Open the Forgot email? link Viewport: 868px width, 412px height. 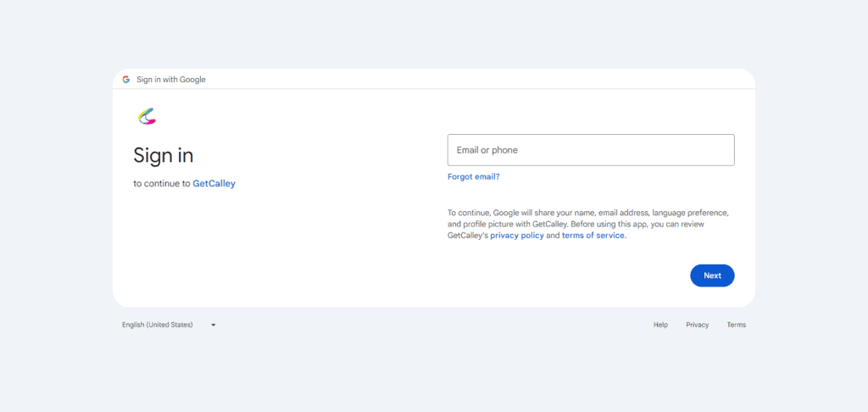[x=473, y=176]
